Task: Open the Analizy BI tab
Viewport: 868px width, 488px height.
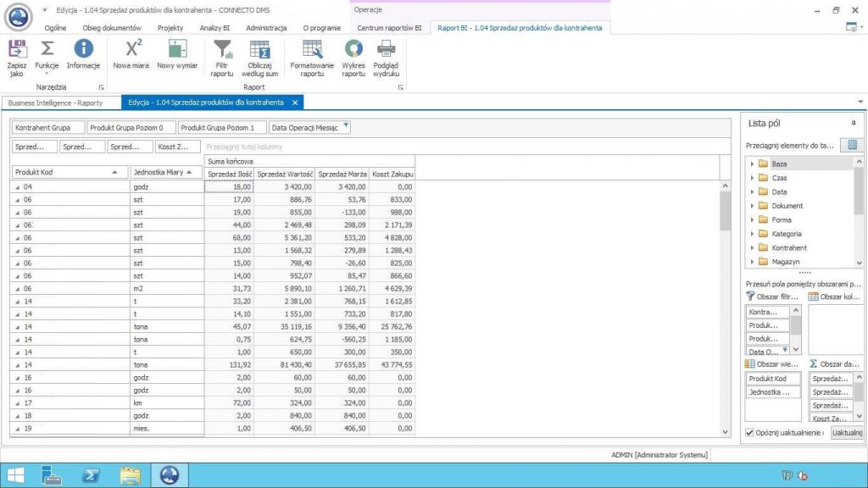Action: click(214, 28)
